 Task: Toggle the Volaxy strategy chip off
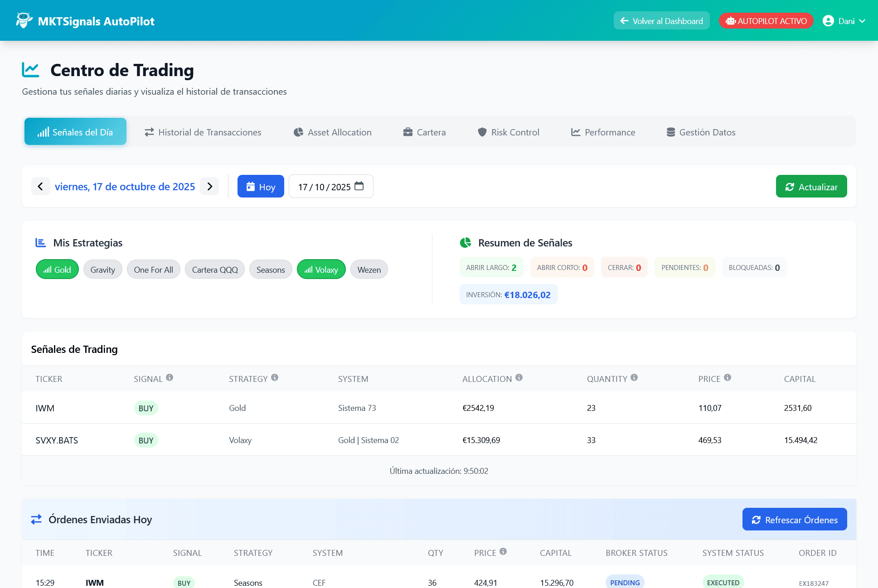(321, 270)
